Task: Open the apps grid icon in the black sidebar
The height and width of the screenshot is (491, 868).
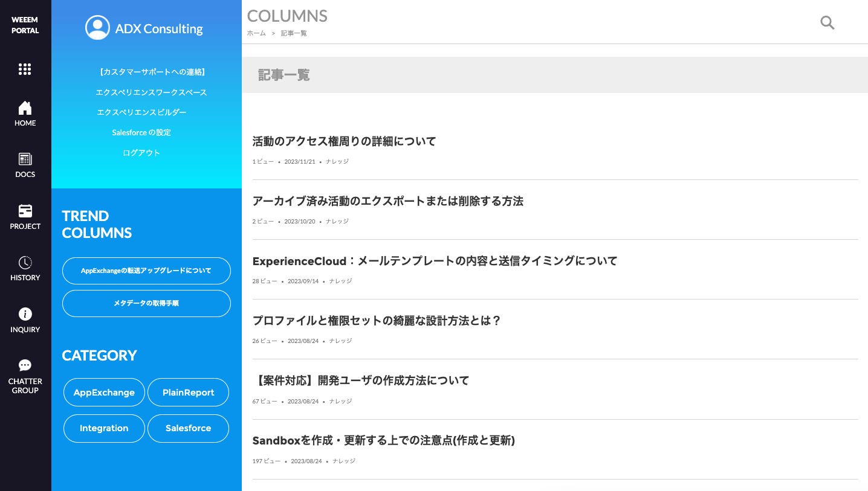Action: [x=25, y=69]
